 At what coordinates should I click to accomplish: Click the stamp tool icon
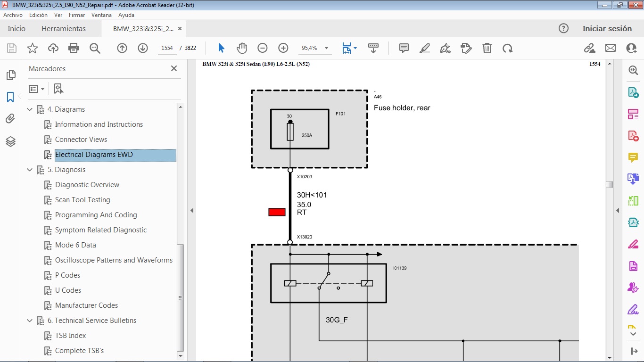[466, 48]
